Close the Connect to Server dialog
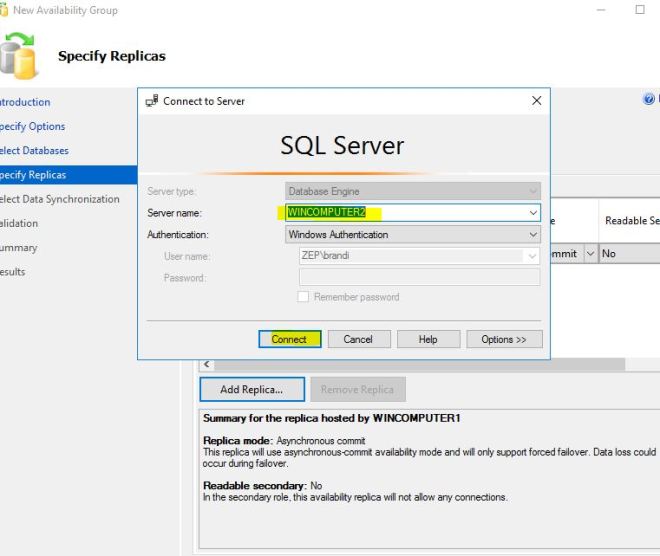Viewport: 660px width, 556px height. point(536,101)
